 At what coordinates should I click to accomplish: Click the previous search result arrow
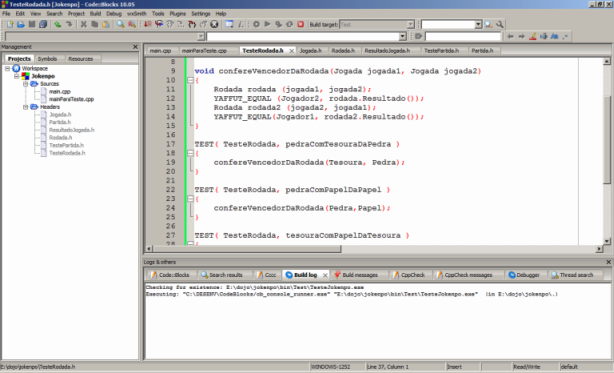click(510, 36)
